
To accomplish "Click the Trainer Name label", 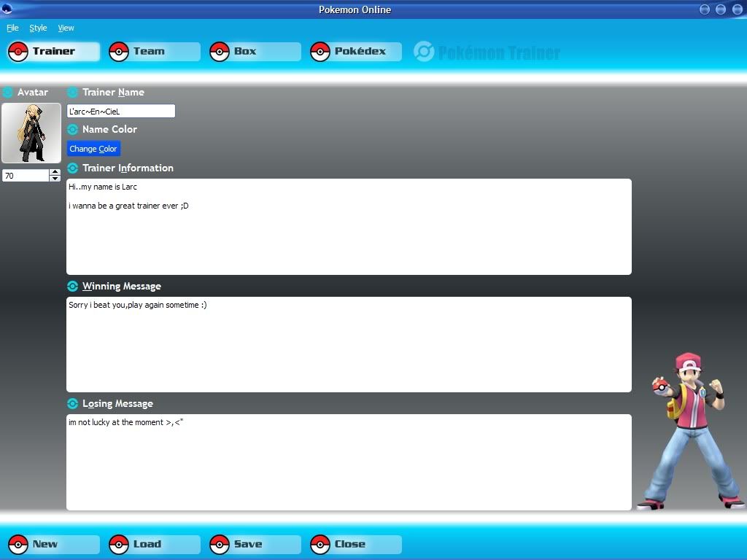I will [x=113, y=93].
